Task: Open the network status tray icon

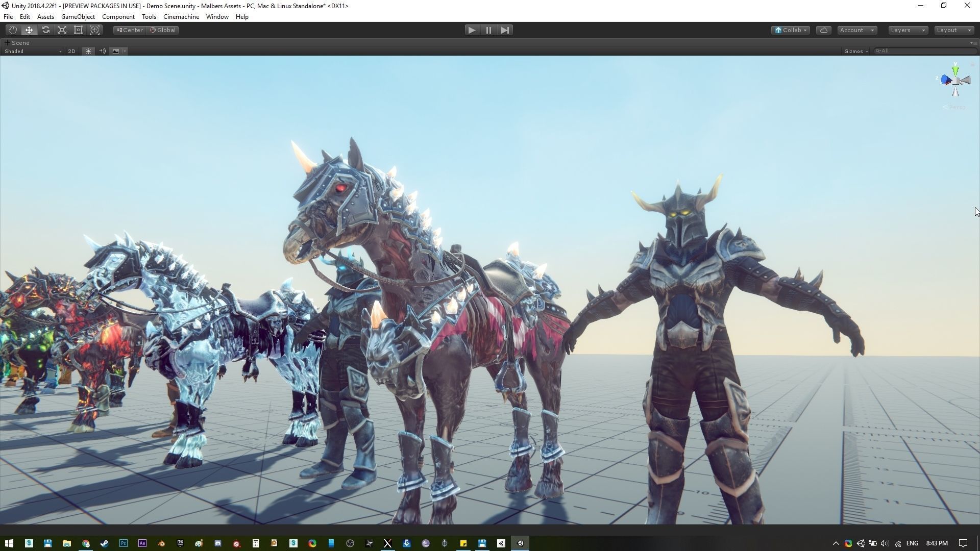Action: pyautogui.click(x=898, y=543)
